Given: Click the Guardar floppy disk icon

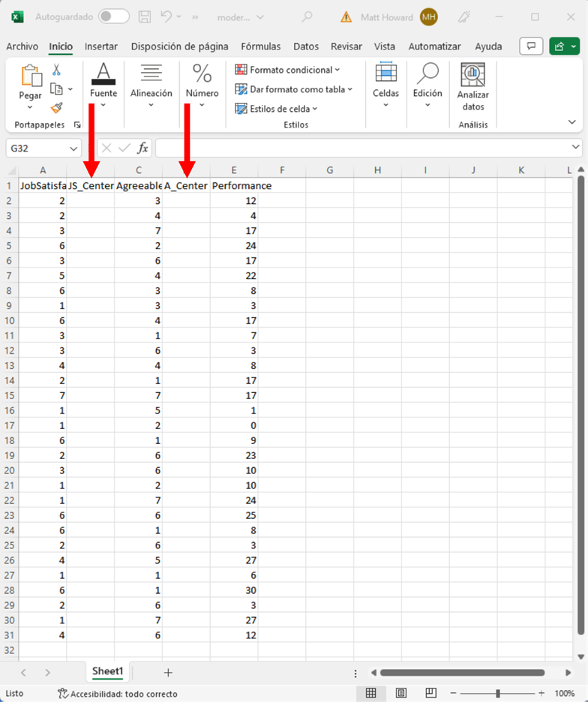Looking at the screenshot, I should [x=145, y=16].
